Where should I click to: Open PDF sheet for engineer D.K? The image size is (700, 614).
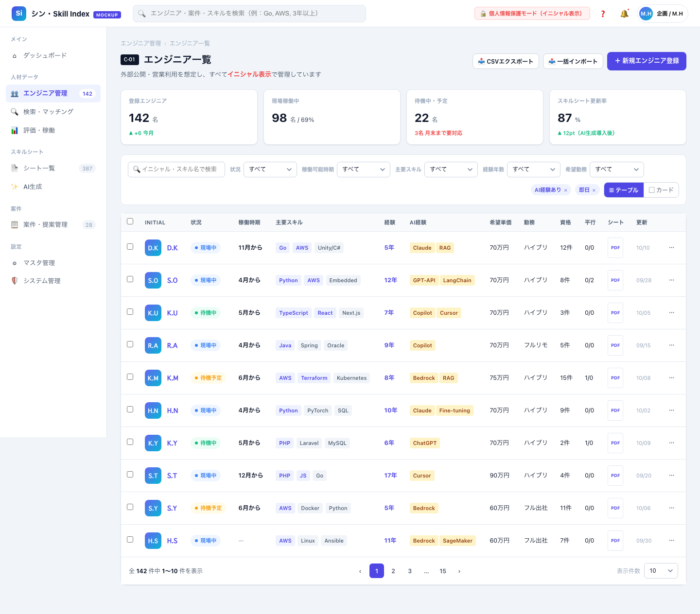(615, 248)
